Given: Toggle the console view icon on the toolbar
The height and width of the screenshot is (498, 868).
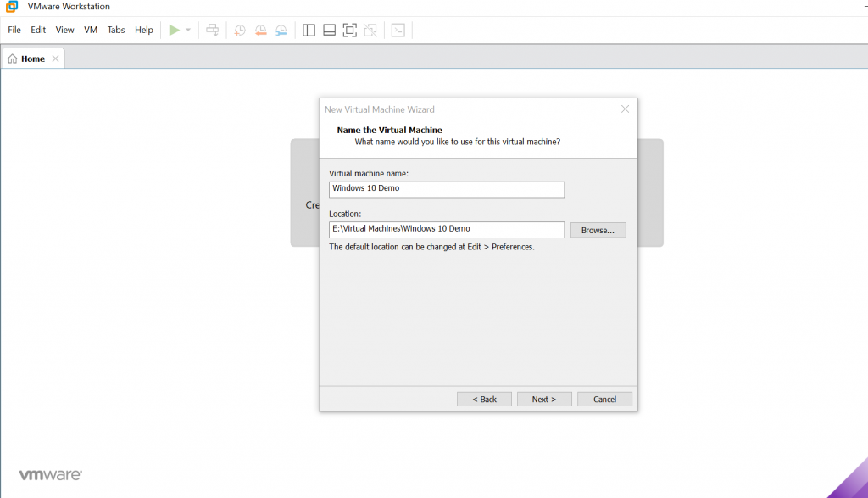Looking at the screenshot, I should point(398,30).
